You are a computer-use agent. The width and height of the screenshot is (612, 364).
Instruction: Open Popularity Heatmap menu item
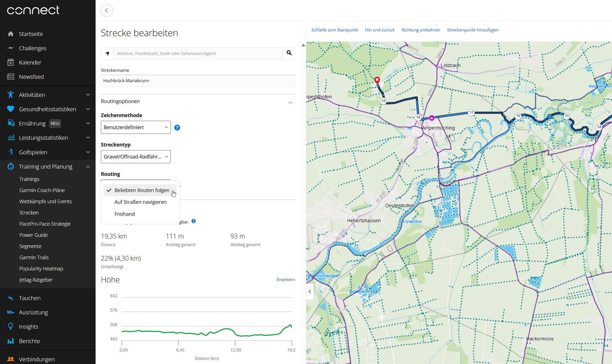[x=41, y=269]
